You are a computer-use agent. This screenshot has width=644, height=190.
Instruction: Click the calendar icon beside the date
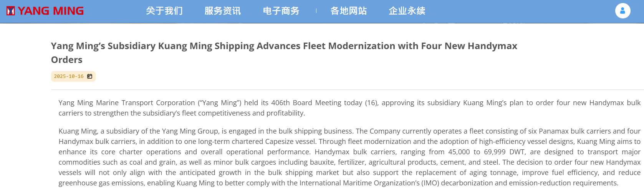coord(90,76)
